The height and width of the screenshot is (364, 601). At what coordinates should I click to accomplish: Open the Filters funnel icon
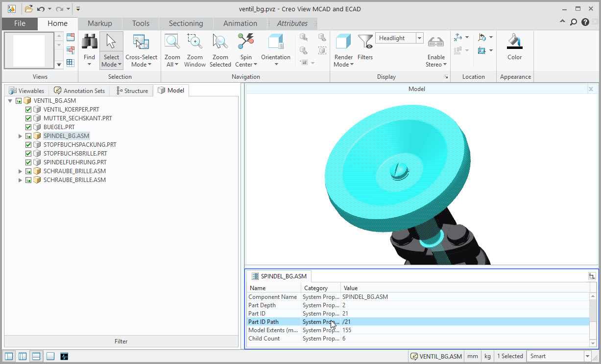click(x=365, y=43)
